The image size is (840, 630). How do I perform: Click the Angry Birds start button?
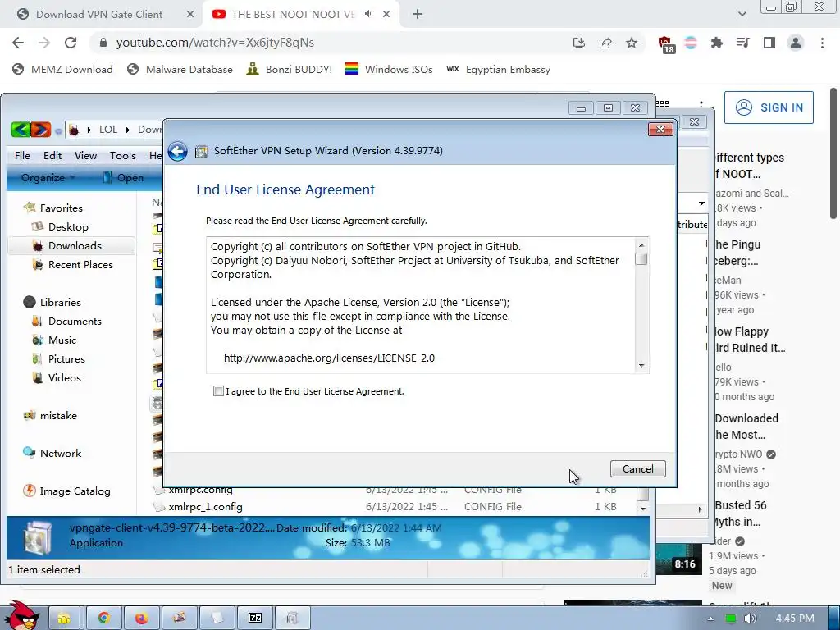21,616
